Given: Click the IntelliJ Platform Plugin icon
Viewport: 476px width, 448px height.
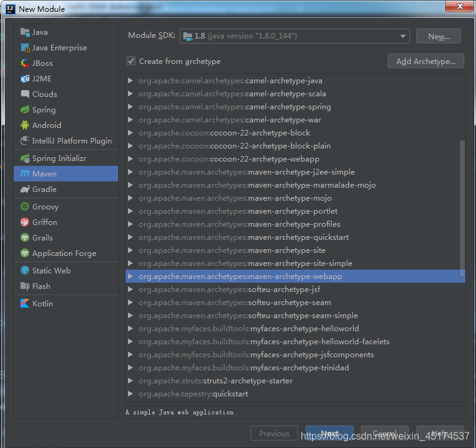Looking at the screenshot, I should [25, 140].
